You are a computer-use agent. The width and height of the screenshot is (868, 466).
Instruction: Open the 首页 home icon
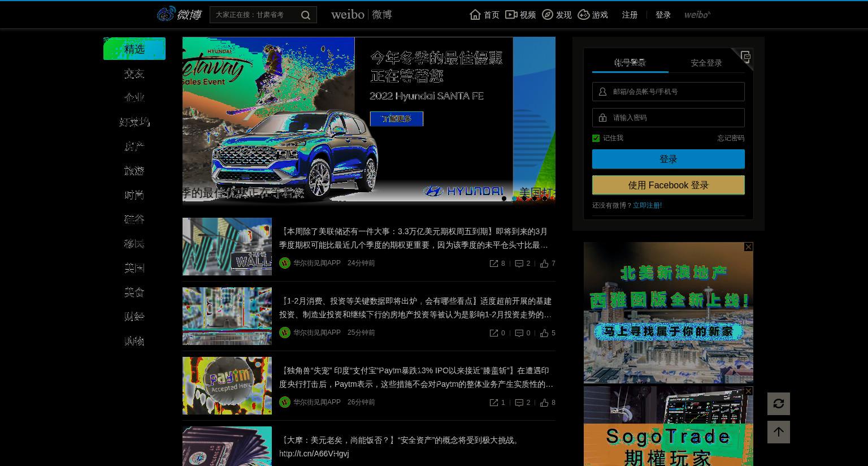pos(475,15)
